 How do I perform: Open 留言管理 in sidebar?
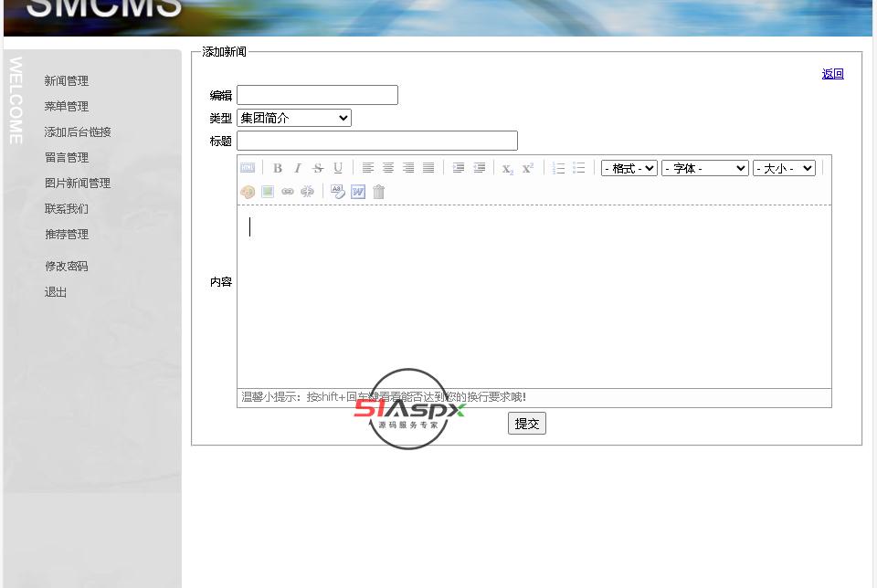(x=67, y=158)
